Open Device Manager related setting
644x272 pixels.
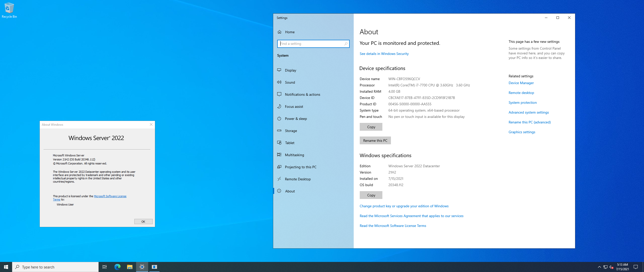click(x=521, y=83)
